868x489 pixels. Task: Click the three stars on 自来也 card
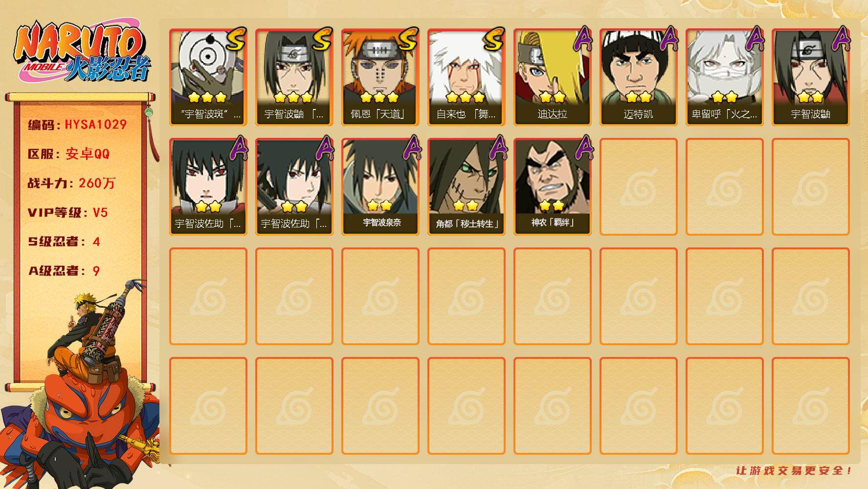pyautogui.click(x=466, y=97)
